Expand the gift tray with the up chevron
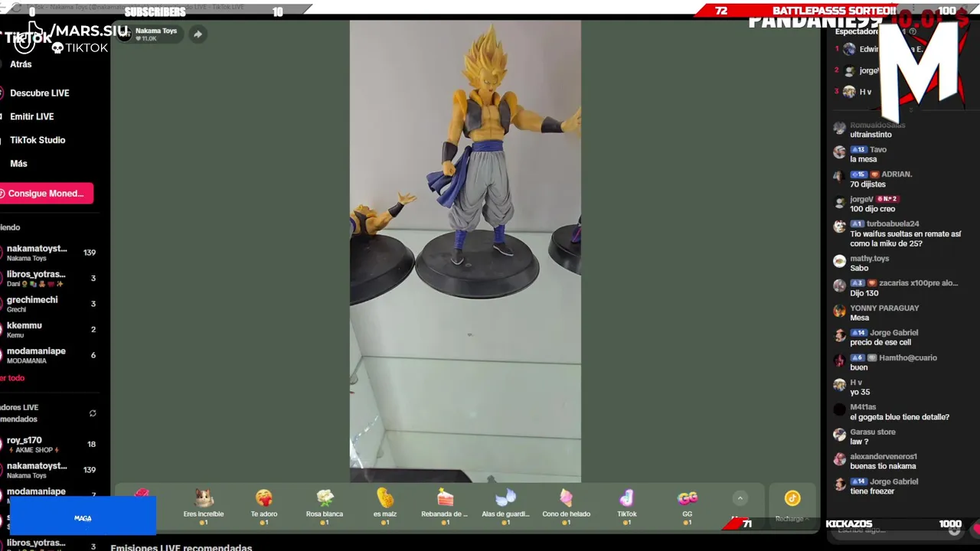 coord(740,498)
